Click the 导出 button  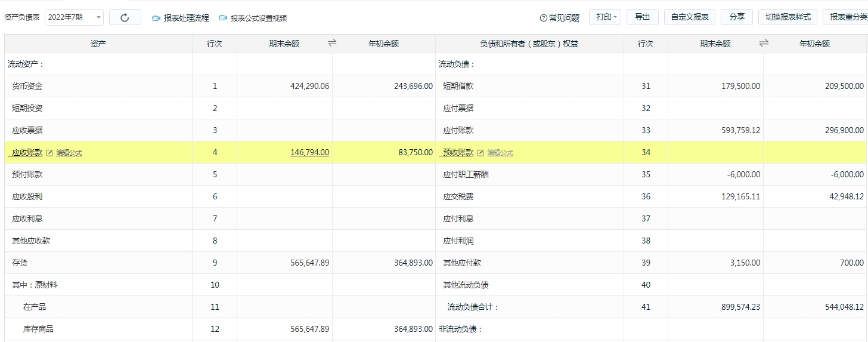(x=643, y=17)
